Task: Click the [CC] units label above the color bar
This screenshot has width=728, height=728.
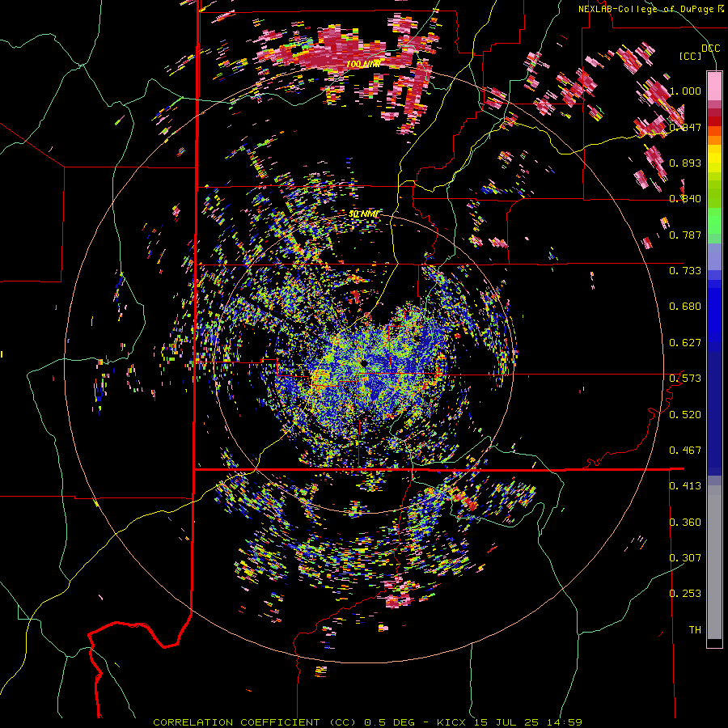Action: click(690, 56)
